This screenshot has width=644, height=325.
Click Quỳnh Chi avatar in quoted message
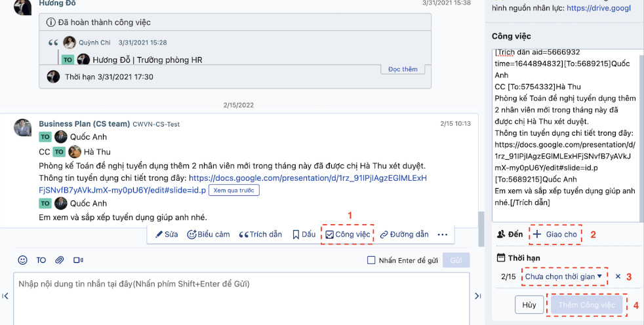(x=70, y=43)
